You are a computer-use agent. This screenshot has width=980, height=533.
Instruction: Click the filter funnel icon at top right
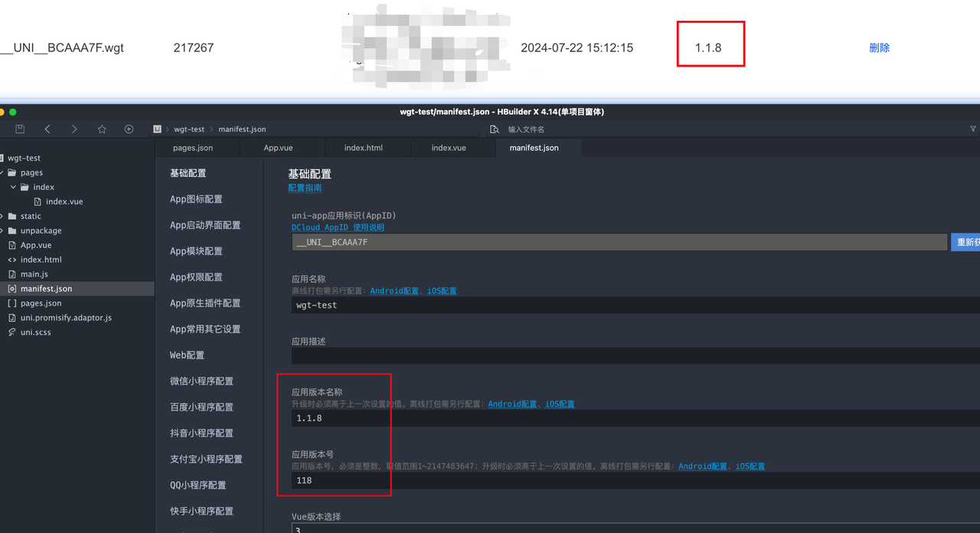pyautogui.click(x=973, y=129)
